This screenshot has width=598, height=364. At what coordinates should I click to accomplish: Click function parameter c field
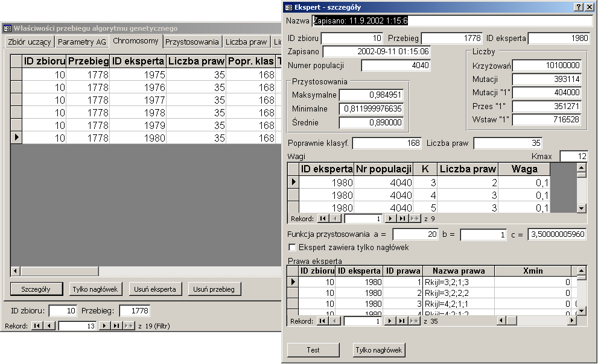coord(557,234)
